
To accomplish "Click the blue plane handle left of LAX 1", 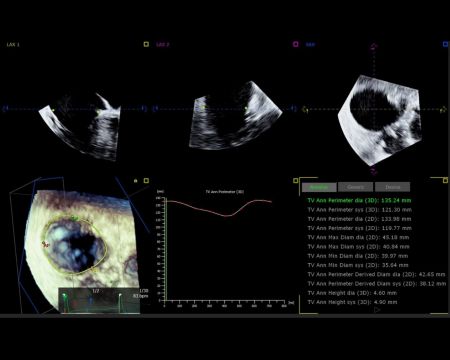I will [5, 109].
